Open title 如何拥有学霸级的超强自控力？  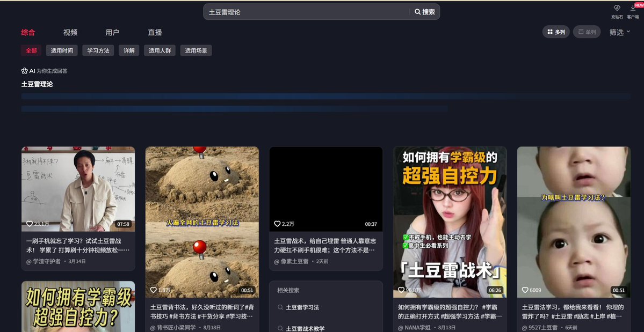click(450, 312)
